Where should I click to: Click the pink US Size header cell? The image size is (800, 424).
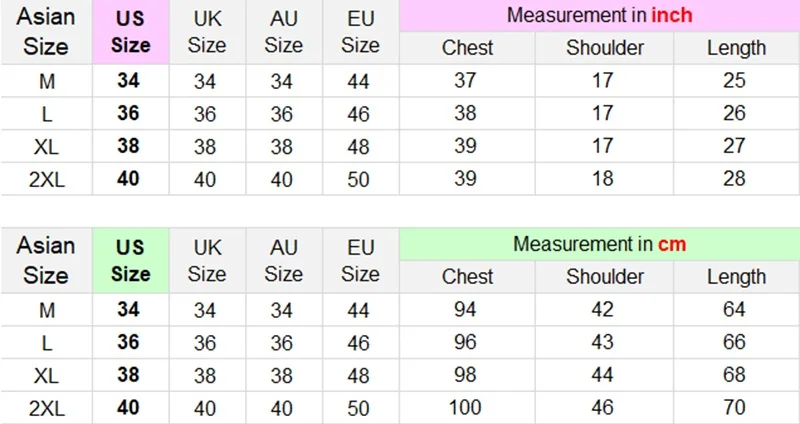click(130, 32)
